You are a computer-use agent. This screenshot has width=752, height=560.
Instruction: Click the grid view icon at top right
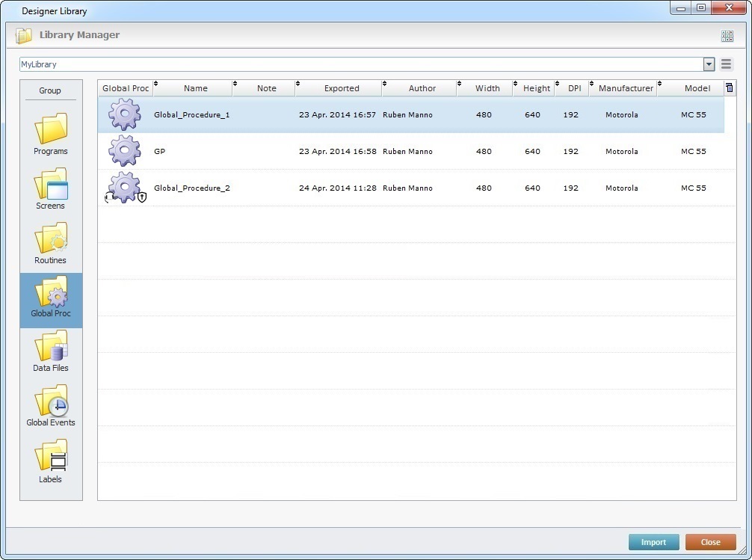727,36
